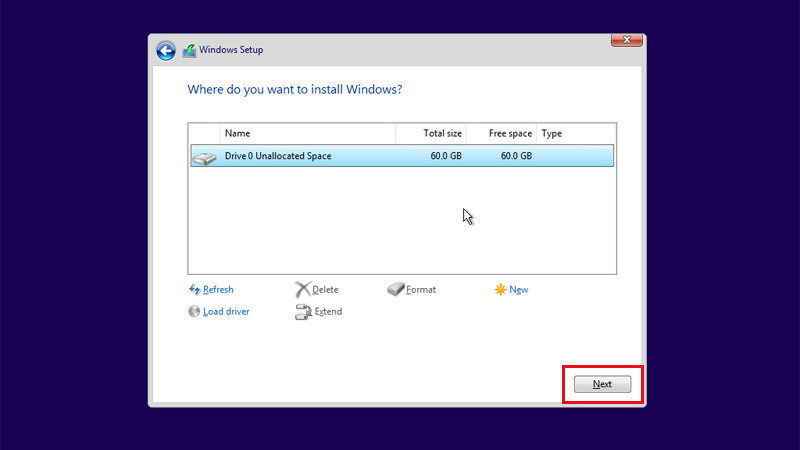Click the drive icon for Drive 0
This screenshot has width=800, height=450.
coord(205,158)
